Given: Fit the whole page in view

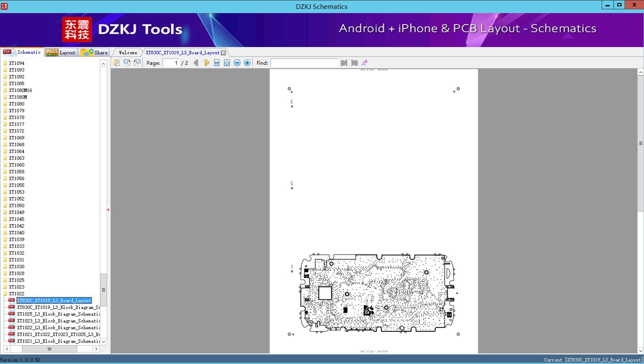Looking at the screenshot, I should point(227,63).
